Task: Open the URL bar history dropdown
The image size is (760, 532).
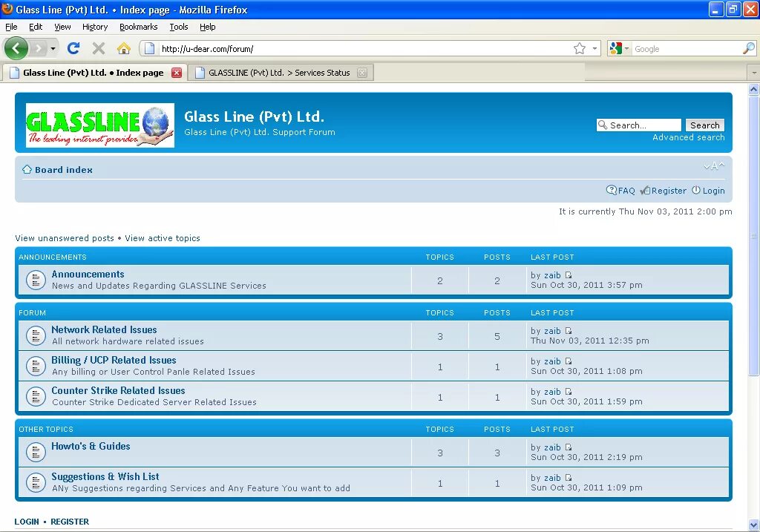Action: (x=594, y=48)
